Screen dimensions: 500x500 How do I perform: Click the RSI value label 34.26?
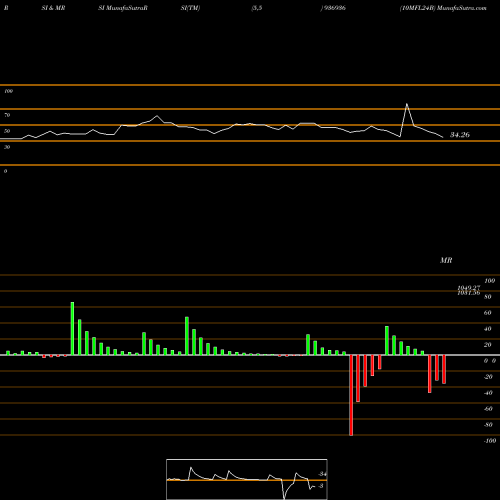pyautogui.click(x=460, y=135)
